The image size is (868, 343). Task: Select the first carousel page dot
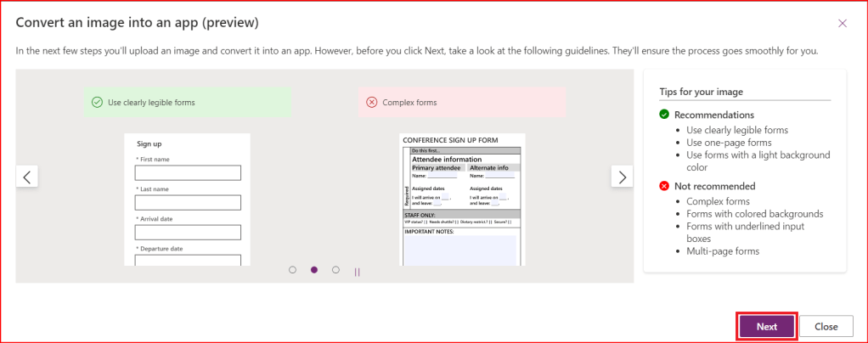pos(292,270)
